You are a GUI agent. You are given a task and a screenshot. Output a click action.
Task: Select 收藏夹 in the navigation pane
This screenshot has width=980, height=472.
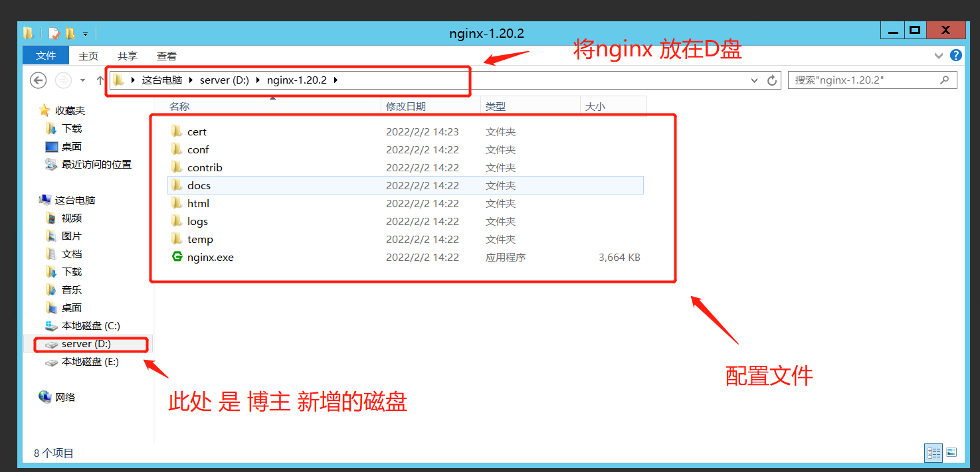(x=70, y=110)
